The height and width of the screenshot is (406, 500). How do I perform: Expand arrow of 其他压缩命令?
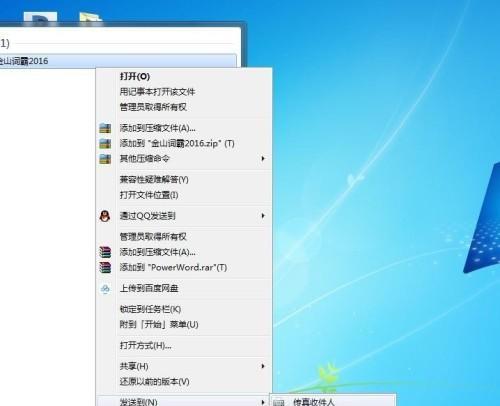tap(263, 159)
